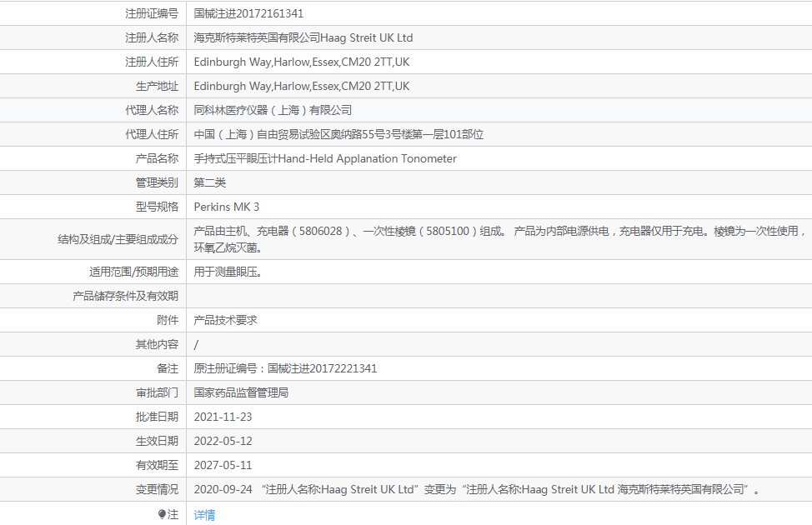The height and width of the screenshot is (525, 812).
Task: Select model value Perkins MK 3
Action: pos(226,207)
